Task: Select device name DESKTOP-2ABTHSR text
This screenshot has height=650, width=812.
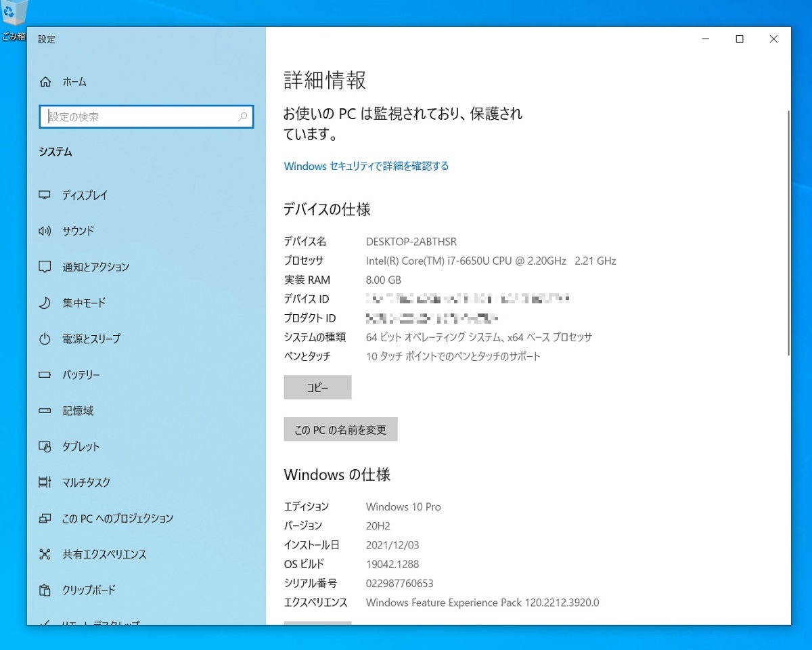Action: coord(411,242)
